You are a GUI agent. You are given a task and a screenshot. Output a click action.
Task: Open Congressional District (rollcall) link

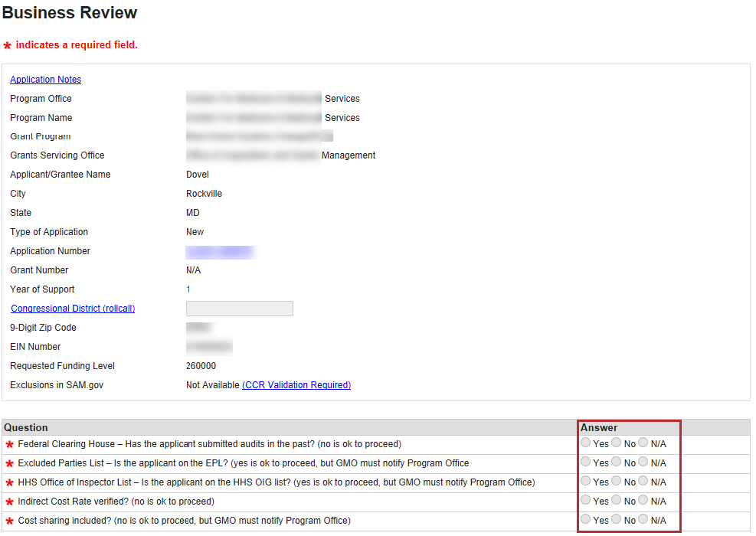click(73, 309)
